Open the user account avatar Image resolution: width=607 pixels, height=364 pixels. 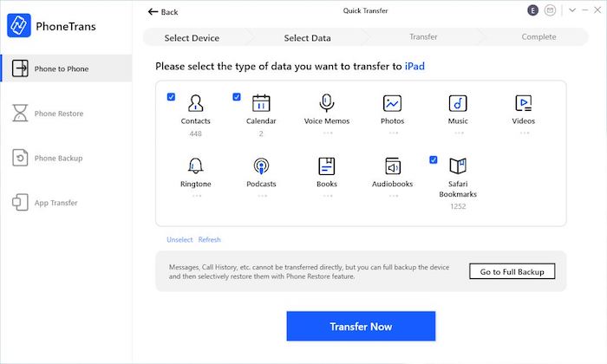532,10
